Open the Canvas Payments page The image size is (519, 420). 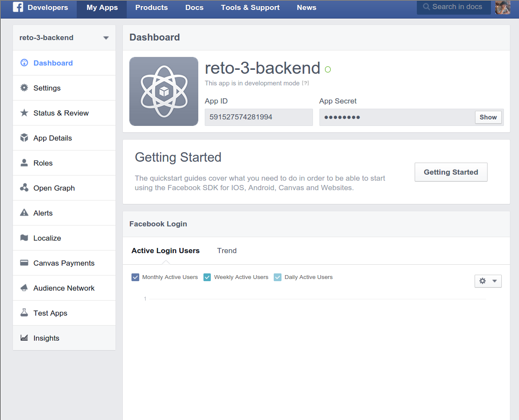click(x=64, y=263)
